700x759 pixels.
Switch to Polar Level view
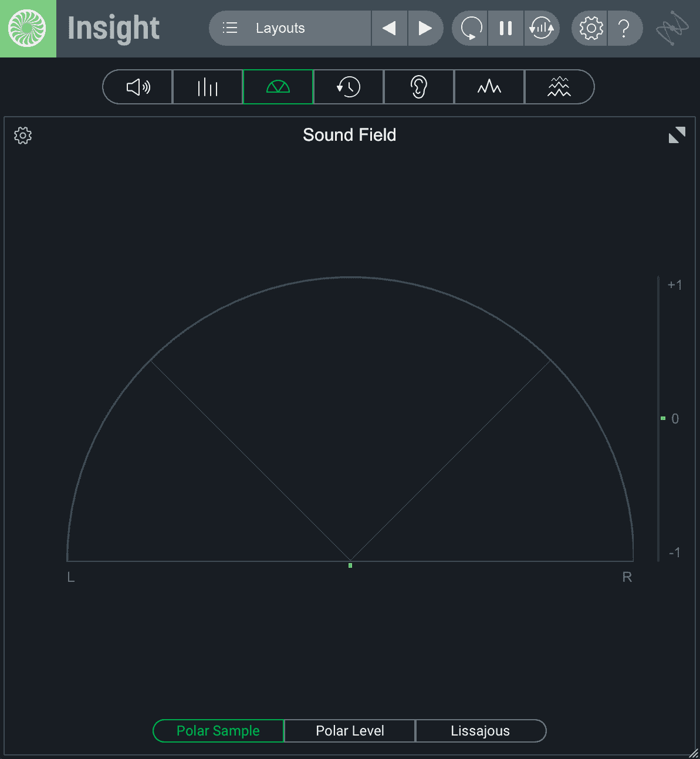(350, 731)
